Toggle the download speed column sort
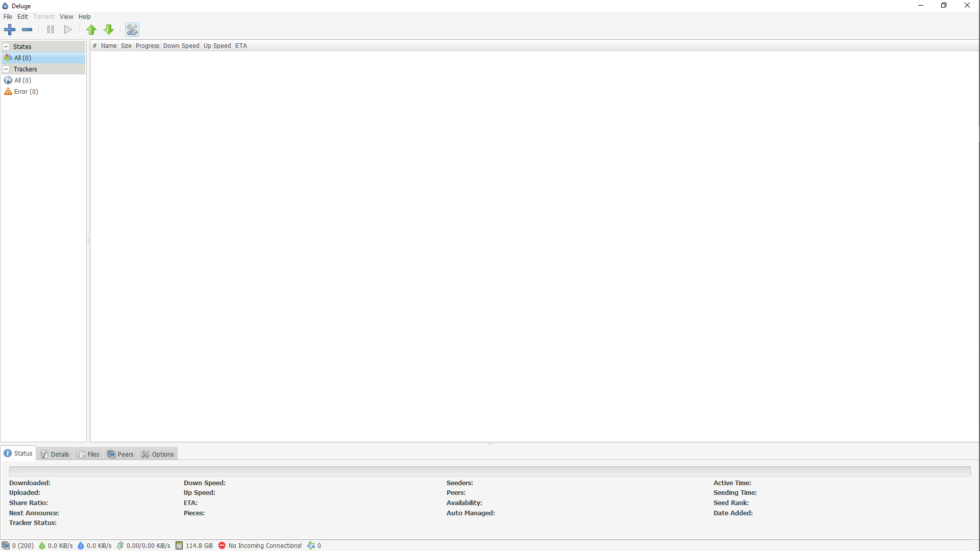Image resolution: width=980 pixels, height=551 pixels. [181, 46]
